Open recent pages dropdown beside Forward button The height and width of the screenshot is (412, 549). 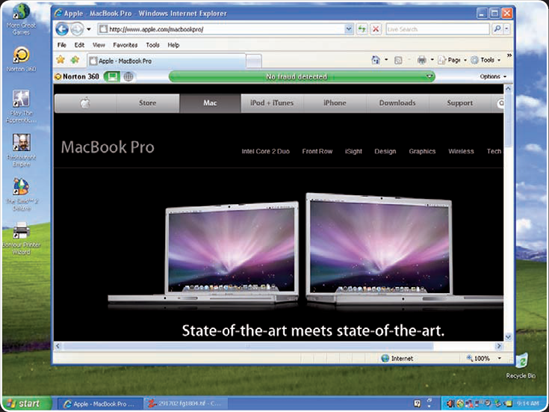[89, 29]
